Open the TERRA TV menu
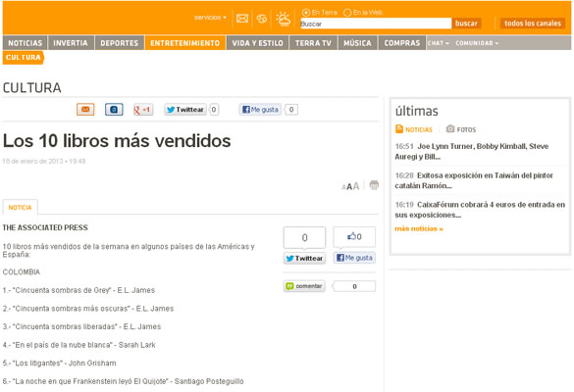The width and height of the screenshot is (574, 392). [313, 43]
